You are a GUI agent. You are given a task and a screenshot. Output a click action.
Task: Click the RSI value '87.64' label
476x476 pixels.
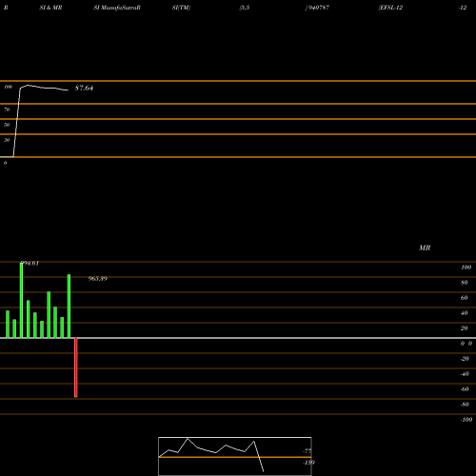84,88
